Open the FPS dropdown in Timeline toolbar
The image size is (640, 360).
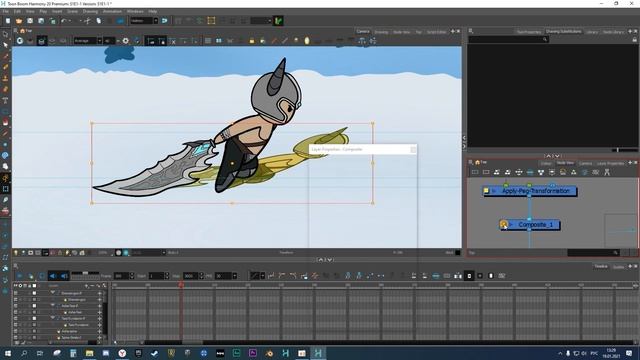(x=235, y=276)
